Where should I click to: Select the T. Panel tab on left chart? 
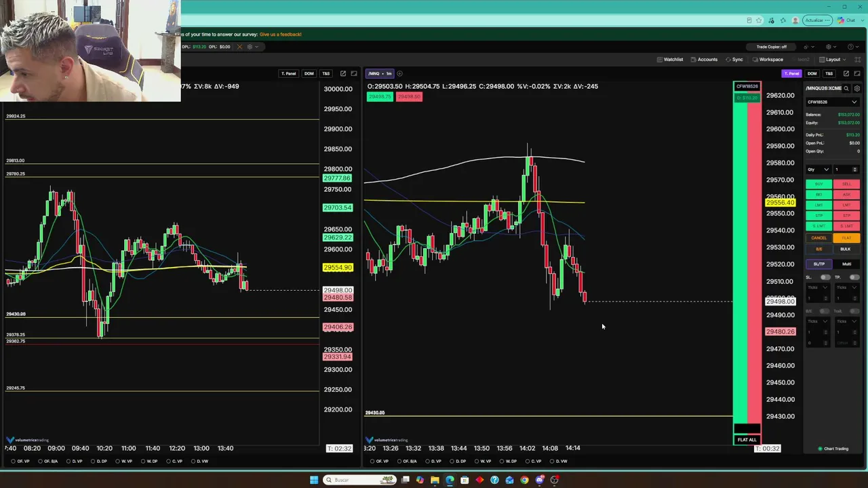pos(289,73)
